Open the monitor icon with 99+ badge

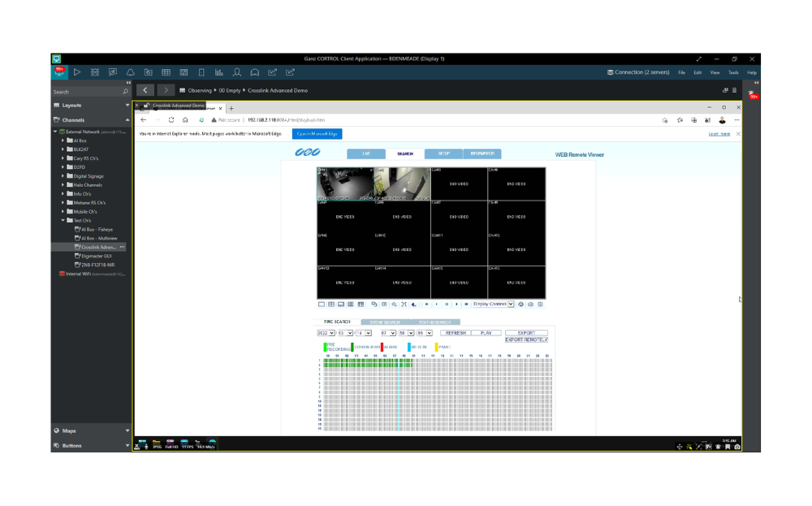pyautogui.click(x=59, y=72)
